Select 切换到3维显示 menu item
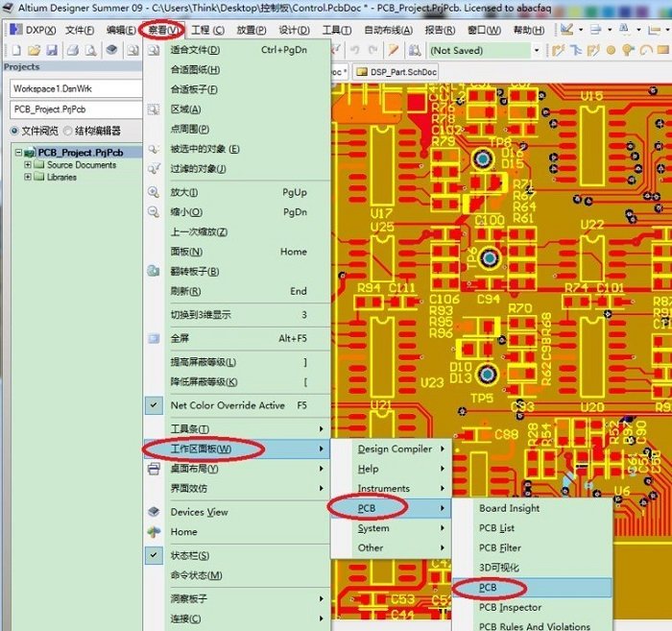This screenshot has width=672, height=631. pyautogui.click(x=236, y=315)
